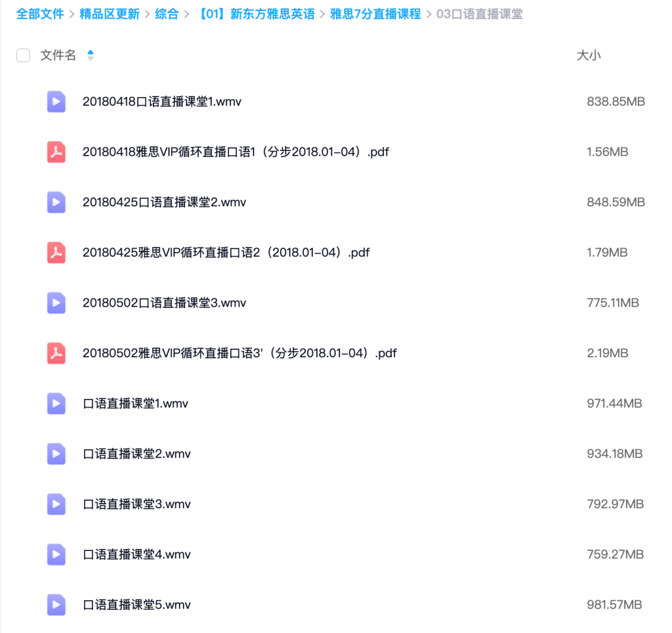Screen dimensions: 672x633
Task: Click video icon for 20180502口语直播课堂3.wmv
Action: 56,303
